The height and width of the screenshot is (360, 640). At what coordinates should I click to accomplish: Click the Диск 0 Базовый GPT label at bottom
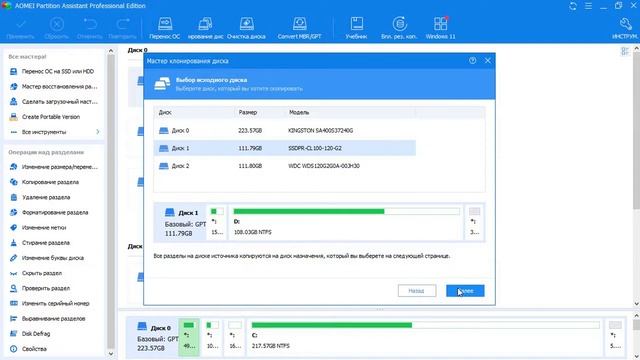pyautogui.click(x=154, y=338)
